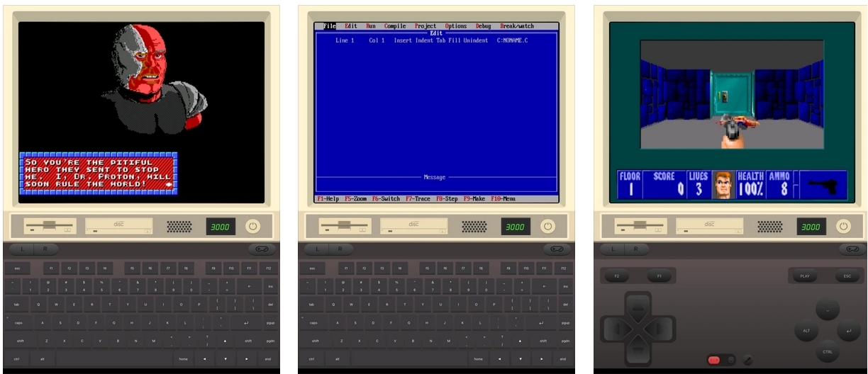Click F9-Make in the editor status bar
The width and height of the screenshot is (868, 374).
[475, 199]
